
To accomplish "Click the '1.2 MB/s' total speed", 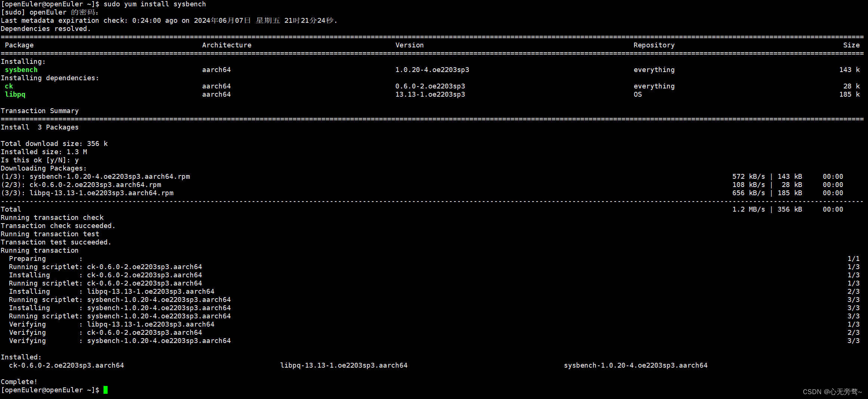I will (748, 209).
